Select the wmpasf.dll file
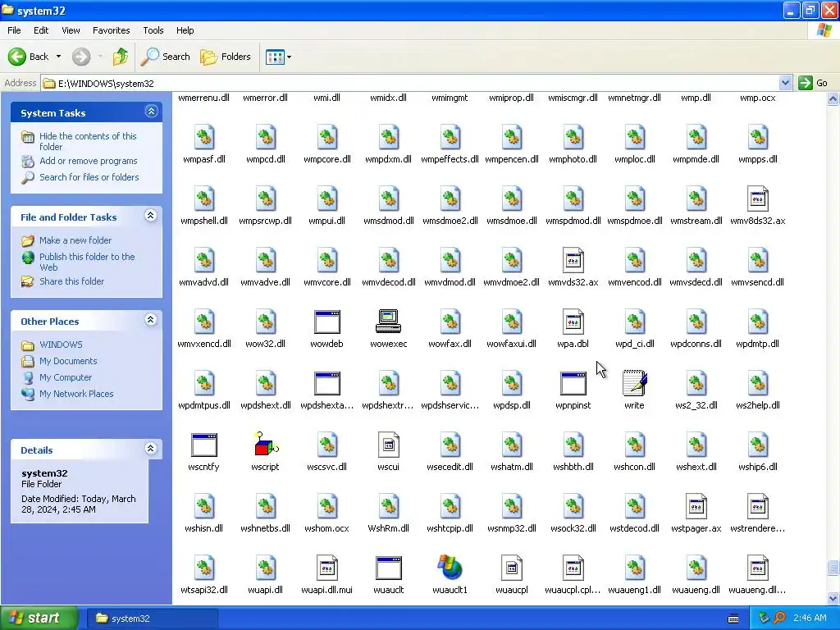 pos(203,138)
